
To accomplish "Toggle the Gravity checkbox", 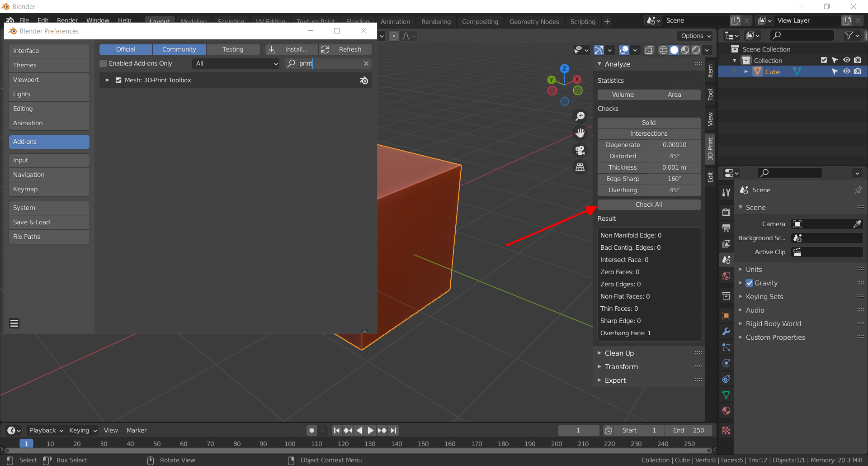I will (x=750, y=283).
